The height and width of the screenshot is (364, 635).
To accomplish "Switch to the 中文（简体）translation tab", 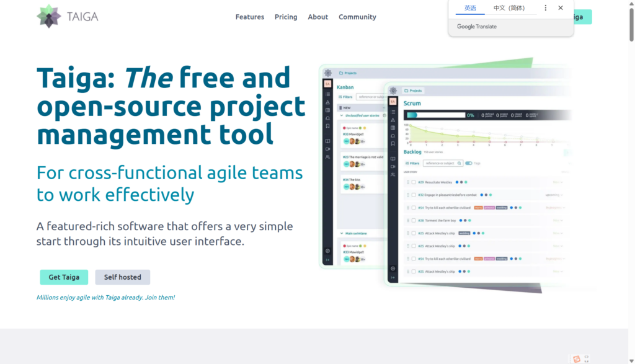I will [x=508, y=8].
